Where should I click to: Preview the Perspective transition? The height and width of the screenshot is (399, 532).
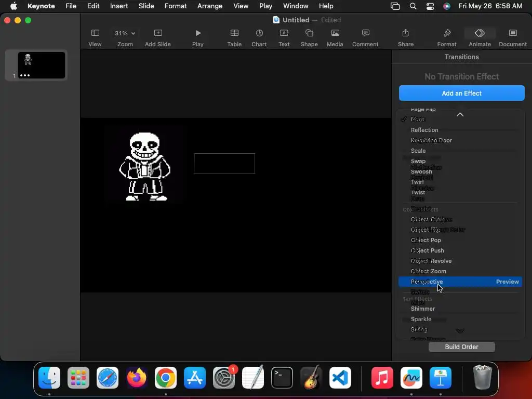tap(507, 282)
